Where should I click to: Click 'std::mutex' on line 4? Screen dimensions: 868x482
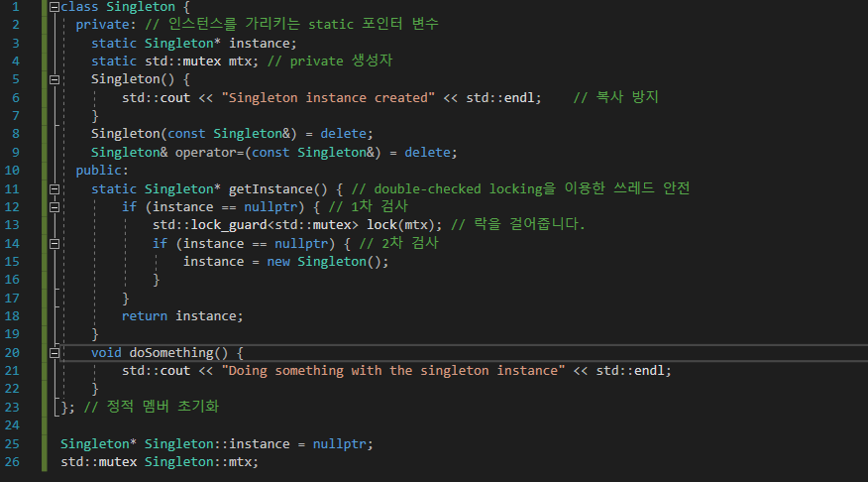[182, 61]
